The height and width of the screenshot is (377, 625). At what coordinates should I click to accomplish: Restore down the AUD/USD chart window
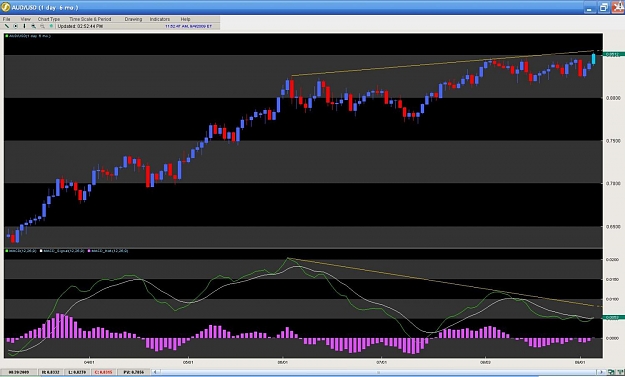[x=603, y=7]
